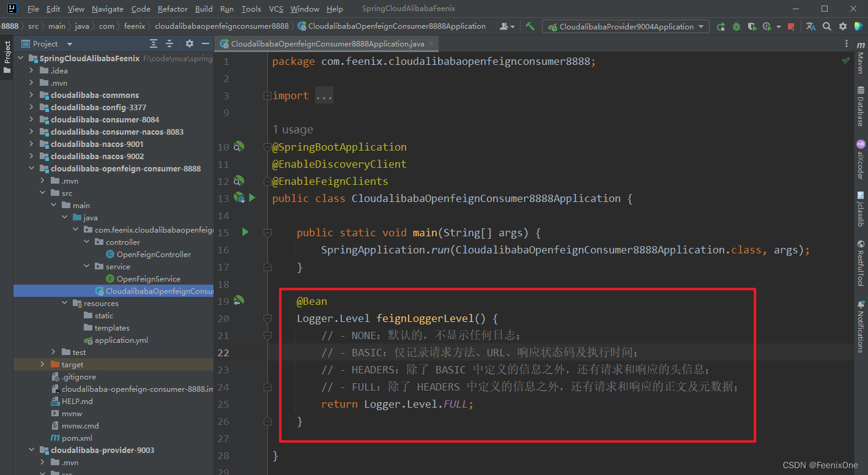Click the green inspection checkmark in editor
Image resolution: width=868 pixels, height=475 pixels.
point(846,61)
